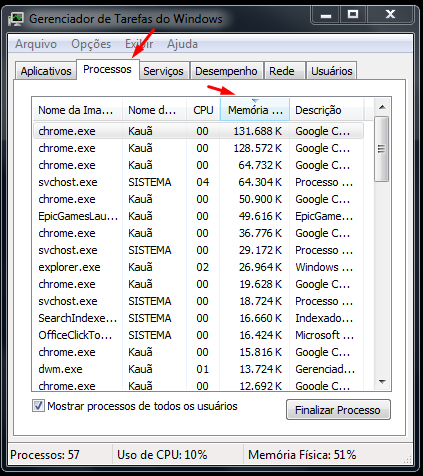Sort by CPU column header

(x=203, y=110)
